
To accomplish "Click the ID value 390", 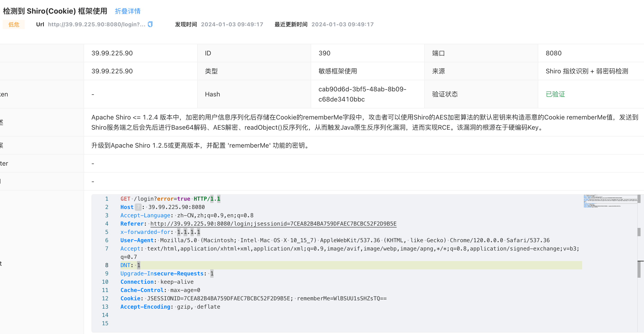I will click(x=324, y=53).
